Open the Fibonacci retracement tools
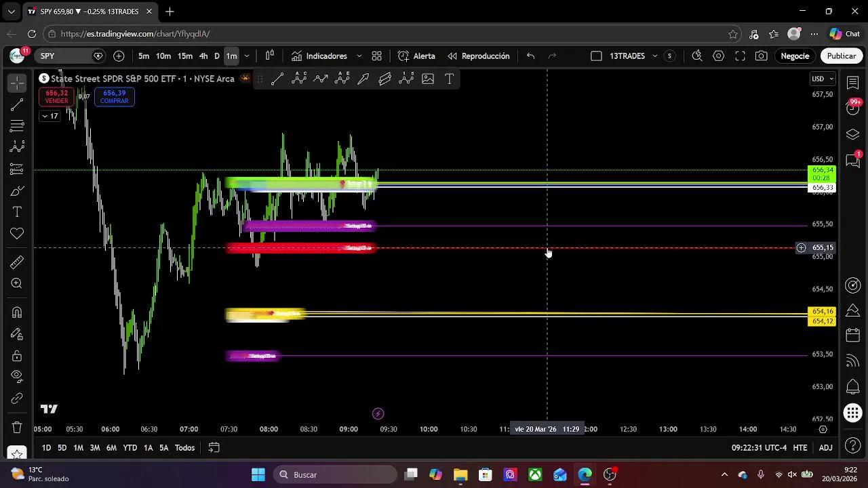868x488 pixels. (x=17, y=125)
